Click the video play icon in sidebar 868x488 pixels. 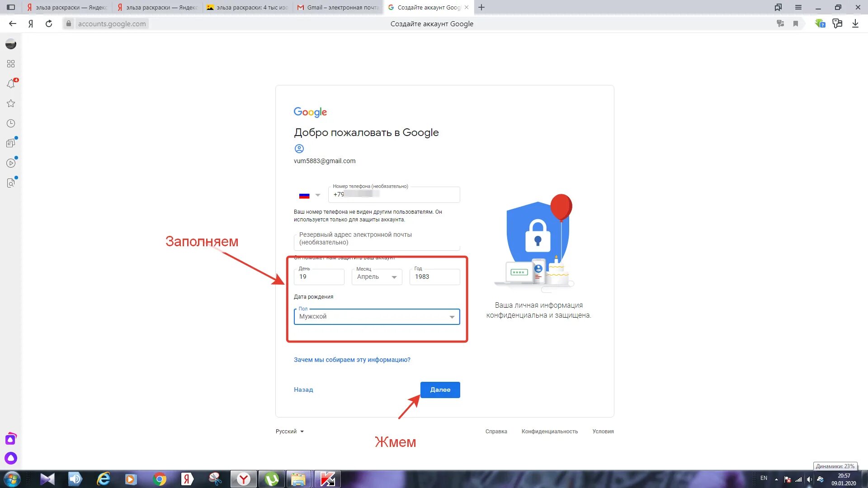click(11, 163)
